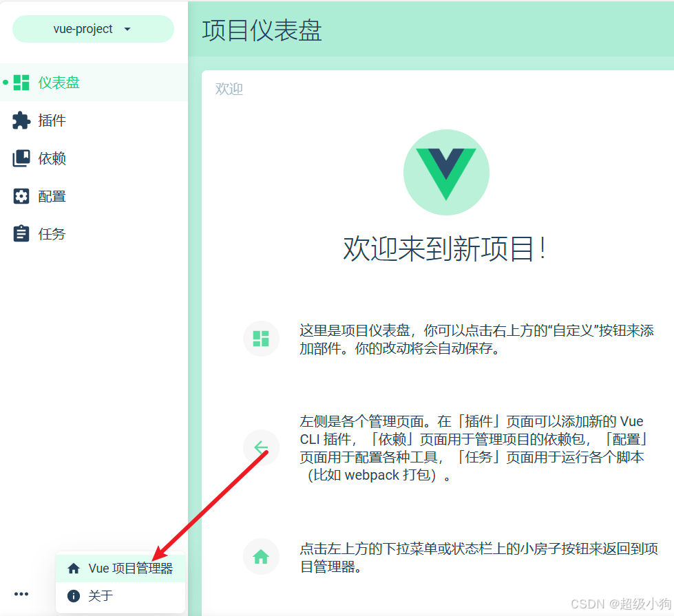The width and height of the screenshot is (674, 616).
Task: Click the clipboard tasks icon
Action: click(x=21, y=234)
